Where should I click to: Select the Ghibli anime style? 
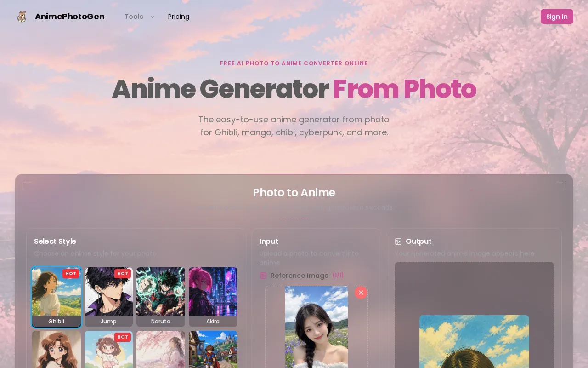point(57,297)
